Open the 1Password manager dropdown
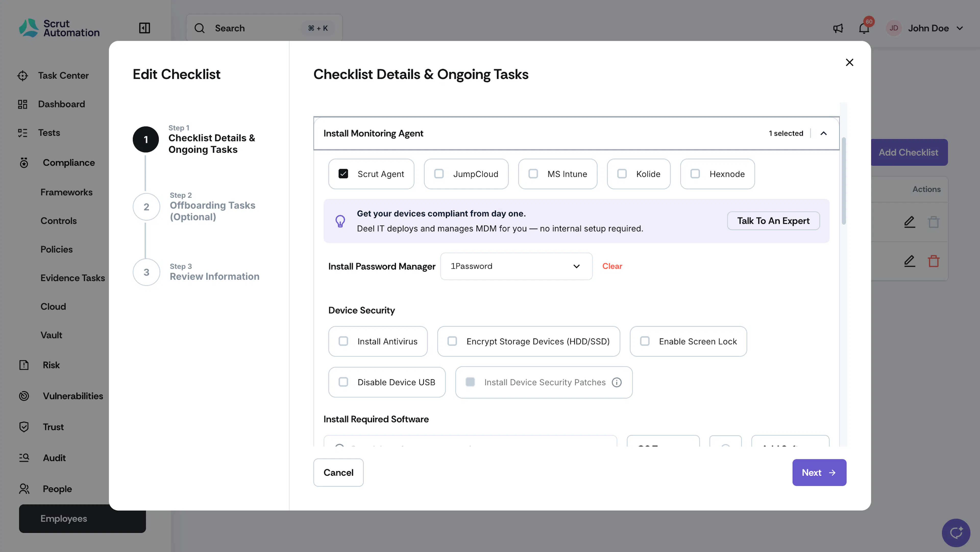The width and height of the screenshot is (980, 552). [x=516, y=266]
